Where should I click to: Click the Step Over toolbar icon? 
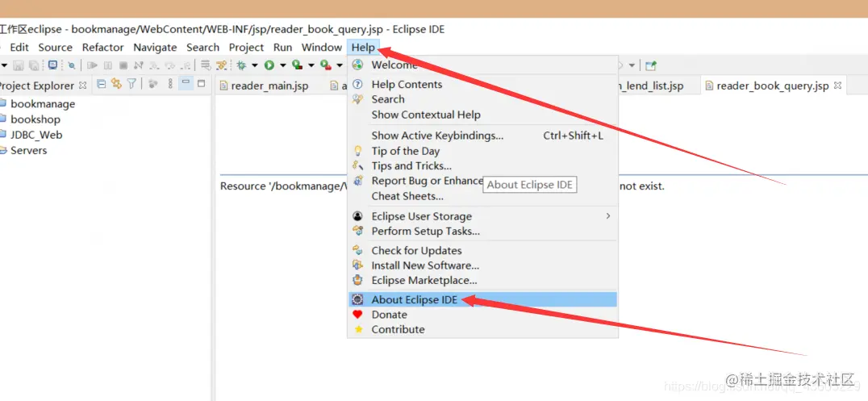tap(170, 65)
